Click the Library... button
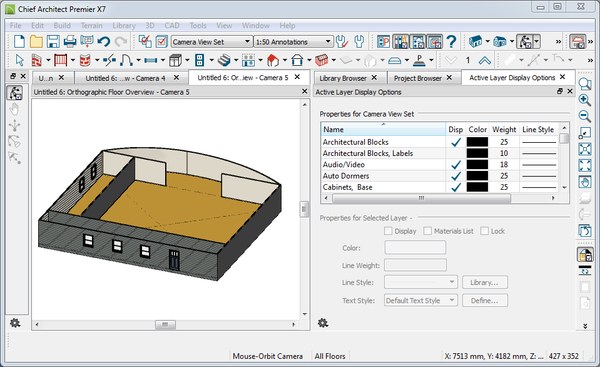 click(484, 282)
